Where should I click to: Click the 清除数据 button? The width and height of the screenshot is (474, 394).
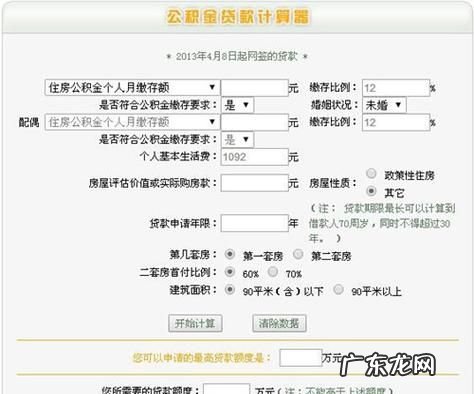coord(279,323)
